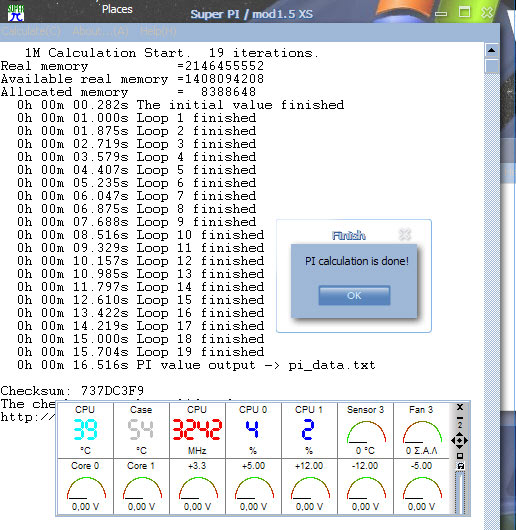Click the 'Loop 14 finished' line
Viewport: 516px width, 530px height.
141,287
